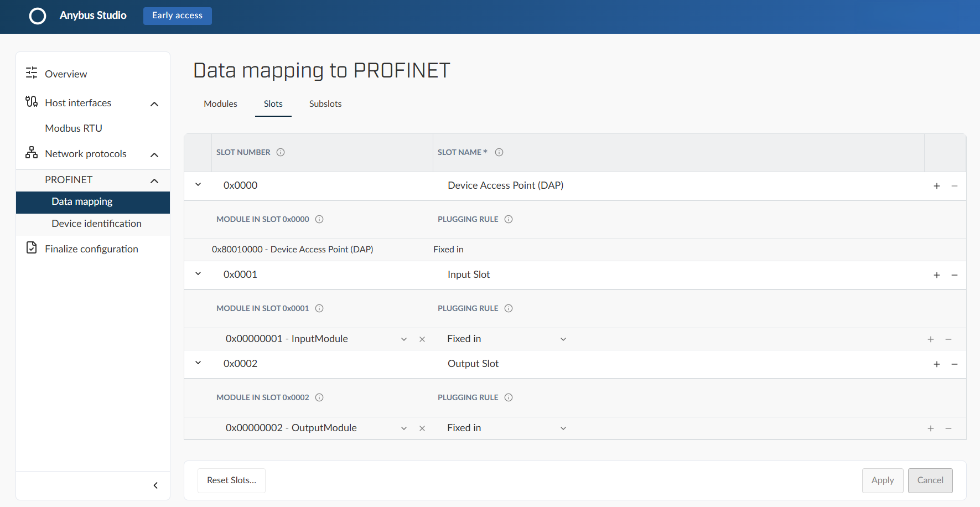This screenshot has width=980, height=507.
Task: Click minus icon on Device Access Point row
Action: click(x=955, y=186)
